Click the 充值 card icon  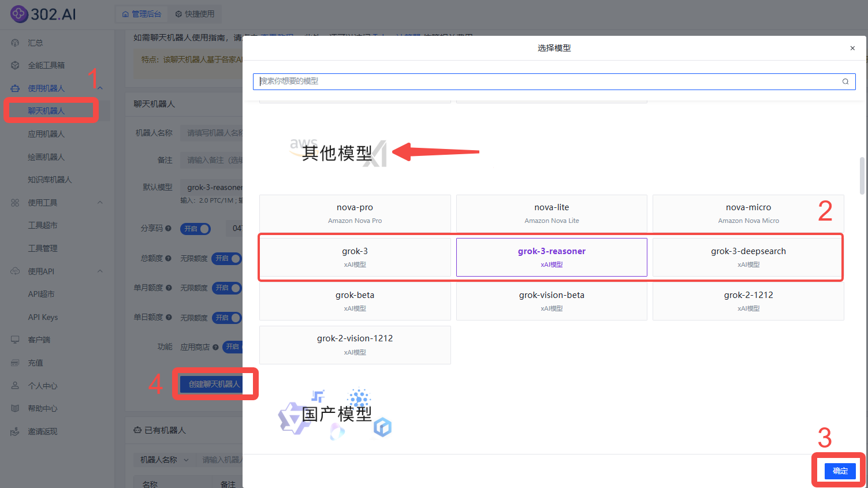point(15,363)
